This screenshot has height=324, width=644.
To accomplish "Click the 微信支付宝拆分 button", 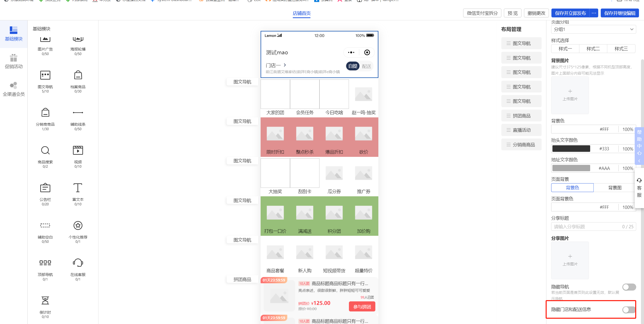I will (x=482, y=13).
